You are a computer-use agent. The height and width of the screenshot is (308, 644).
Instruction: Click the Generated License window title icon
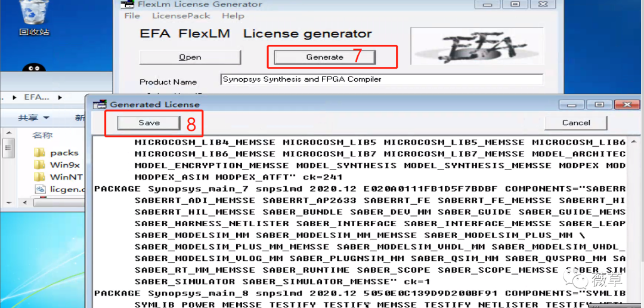[100, 104]
